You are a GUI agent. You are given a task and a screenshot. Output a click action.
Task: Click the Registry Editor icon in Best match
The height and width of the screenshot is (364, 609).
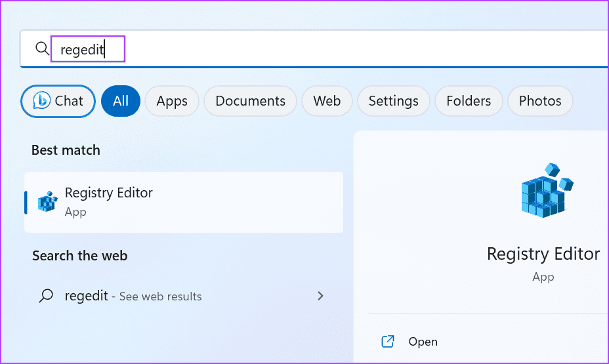[x=47, y=202]
